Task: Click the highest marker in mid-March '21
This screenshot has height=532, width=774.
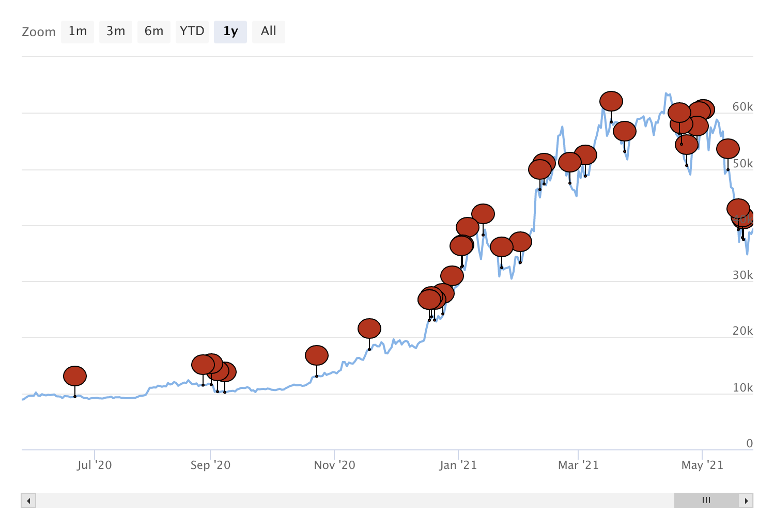Action: point(611,101)
